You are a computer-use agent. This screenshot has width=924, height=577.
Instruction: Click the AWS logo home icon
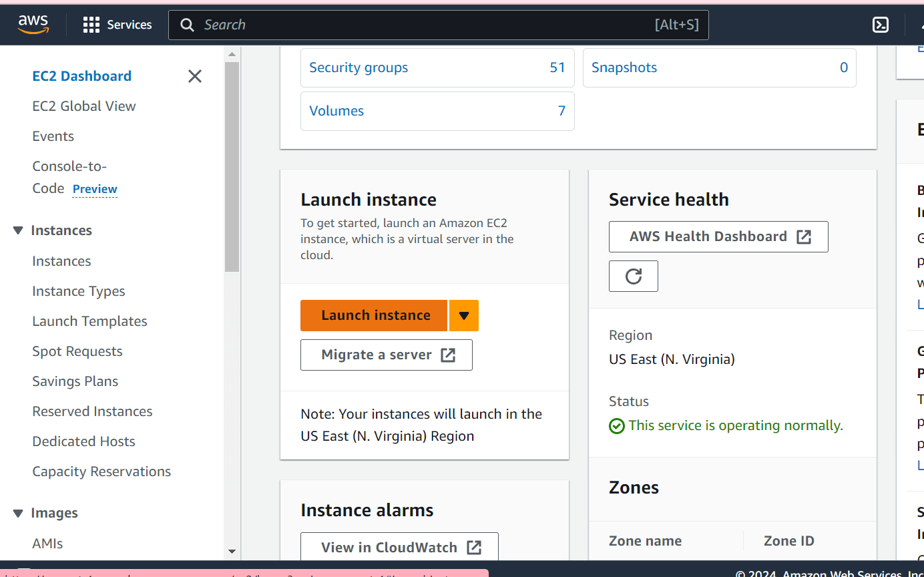tap(33, 24)
